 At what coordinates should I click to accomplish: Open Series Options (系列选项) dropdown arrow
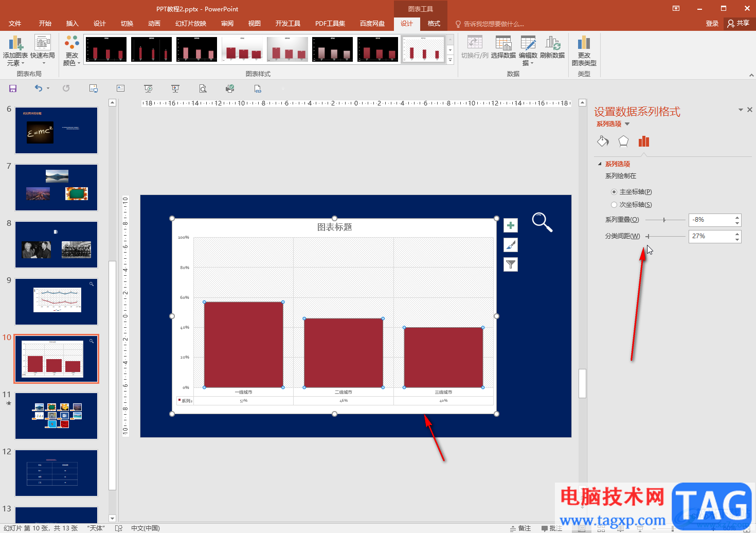(x=627, y=124)
